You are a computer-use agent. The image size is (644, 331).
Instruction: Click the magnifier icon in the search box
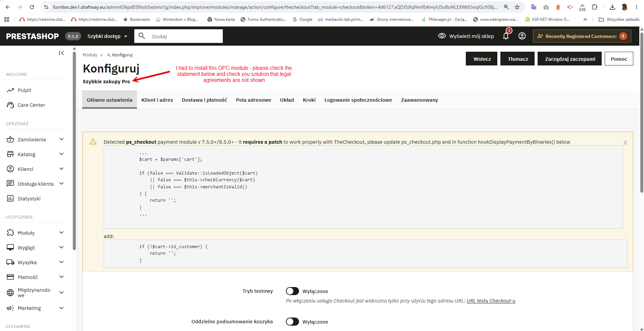click(x=142, y=36)
